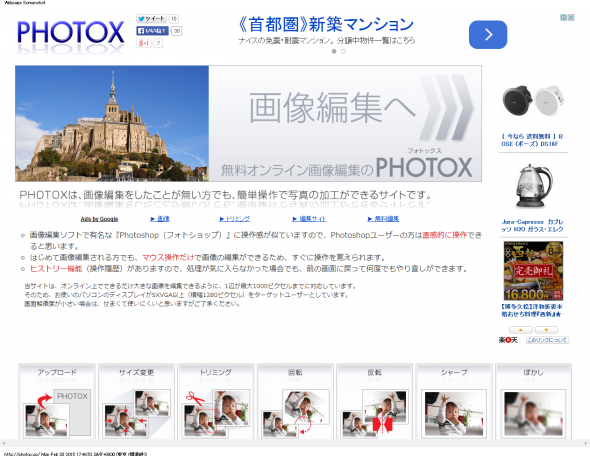Screen dimensions: 590x456
Task: Open the このリンクについて link
Action: point(547,340)
